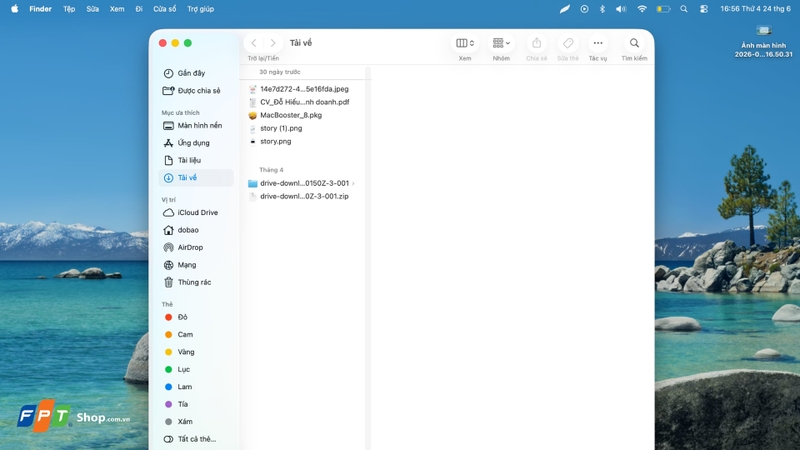
Task: Click the Edit Tags (Sửa thẻ) icon
Action: pyautogui.click(x=568, y=43)
